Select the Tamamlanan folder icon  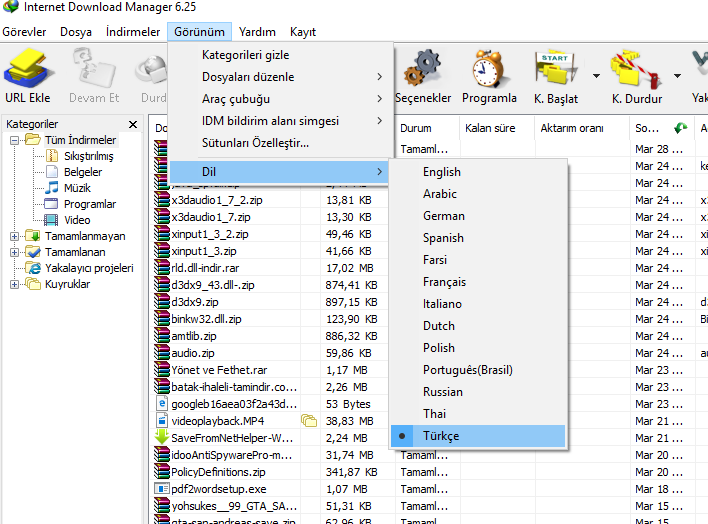(x=33, y=252)
